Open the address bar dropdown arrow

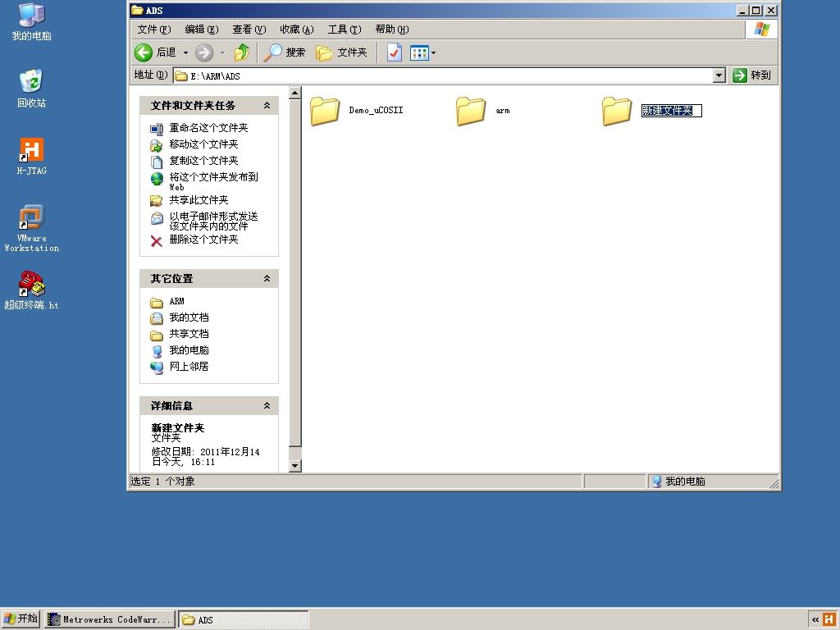(719, 75)
